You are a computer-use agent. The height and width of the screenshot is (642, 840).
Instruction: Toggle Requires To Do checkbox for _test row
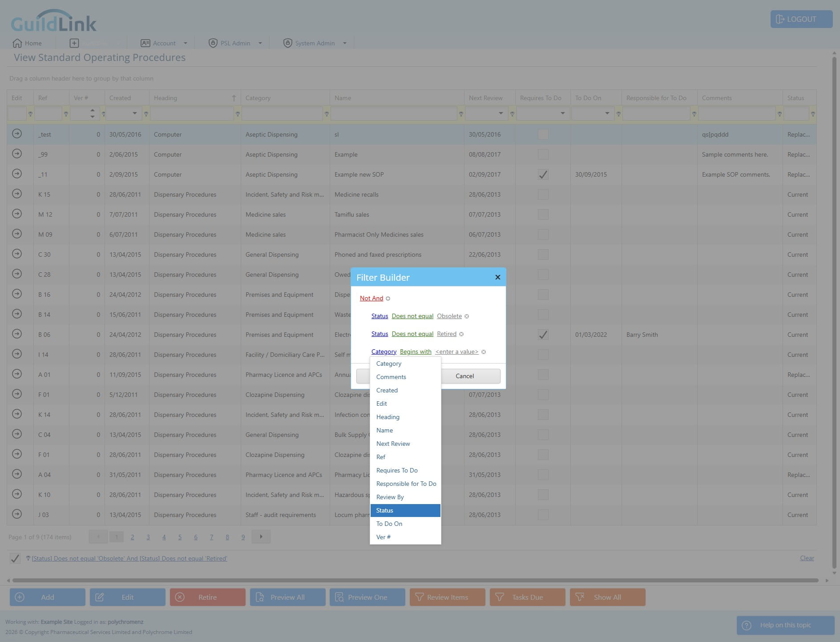click(543, 134)
